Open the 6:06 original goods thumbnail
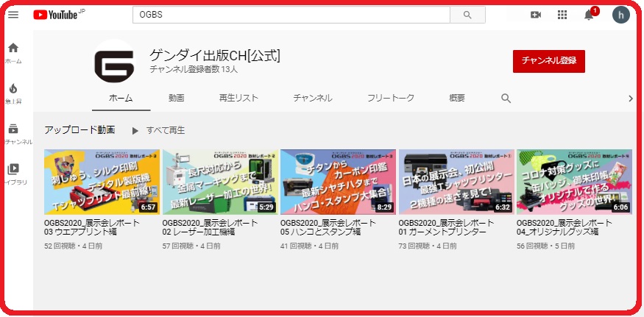644x317 pixels. (574, 182)
